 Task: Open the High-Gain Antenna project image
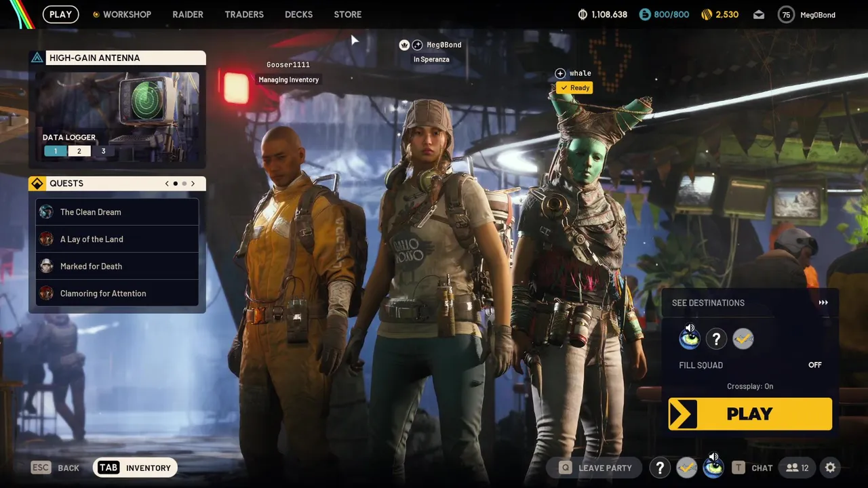117,117
